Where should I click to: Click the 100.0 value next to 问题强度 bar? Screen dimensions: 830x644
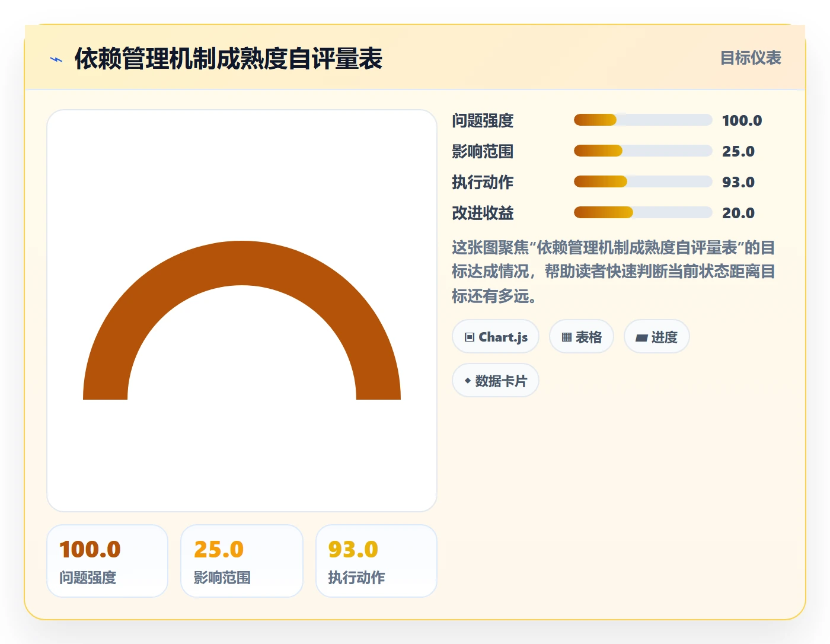742,120
